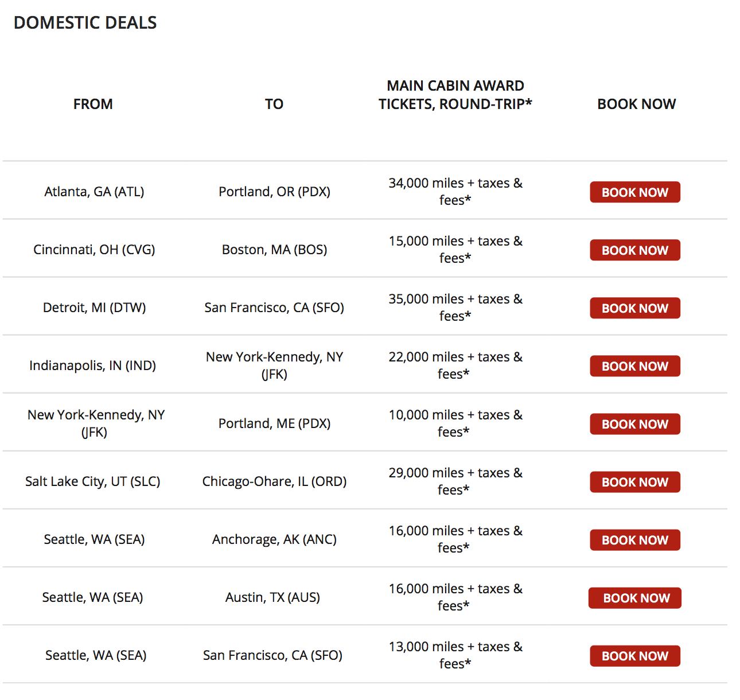Screen dimensions: 740x700
Task: Click the FROM column header
Action: [x=93, y=104]
